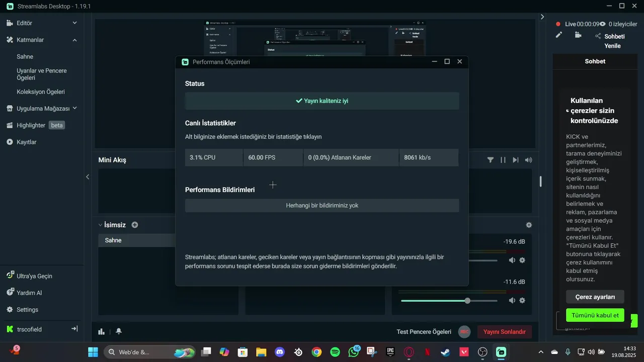Open settings for -19.6 dB source
The image size is (644, 362).
[522, 260]
